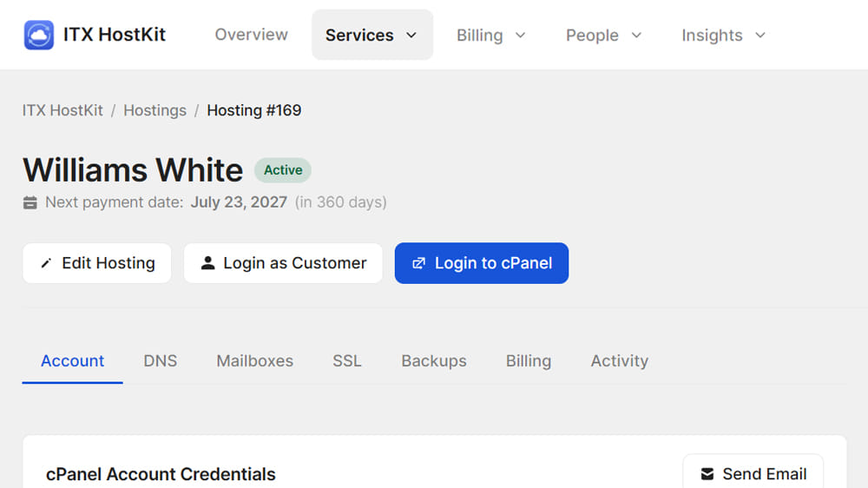The width and height of the screenshot is (868, 488).
Task: Click the Hostings breadcrumb link
Action: [155, 110]
